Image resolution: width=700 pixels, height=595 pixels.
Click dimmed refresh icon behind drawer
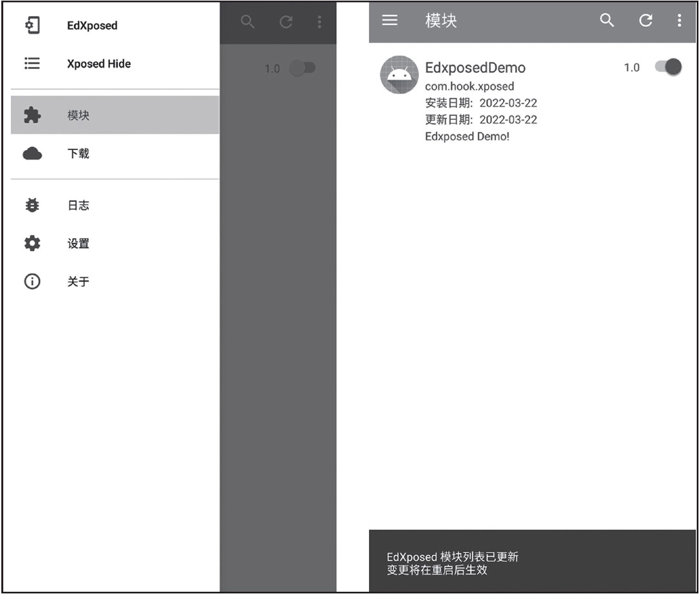tap(286, 21)
